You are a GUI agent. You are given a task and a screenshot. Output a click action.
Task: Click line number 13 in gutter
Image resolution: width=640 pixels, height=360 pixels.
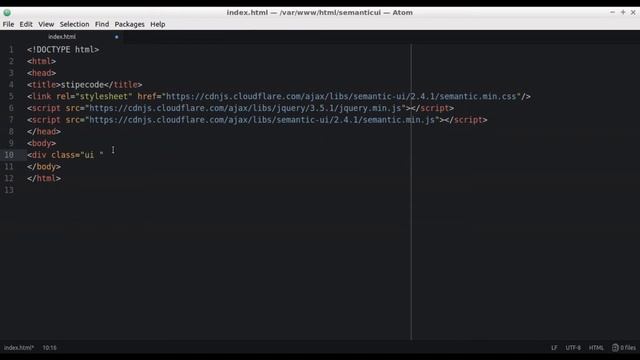pos(9,190)
